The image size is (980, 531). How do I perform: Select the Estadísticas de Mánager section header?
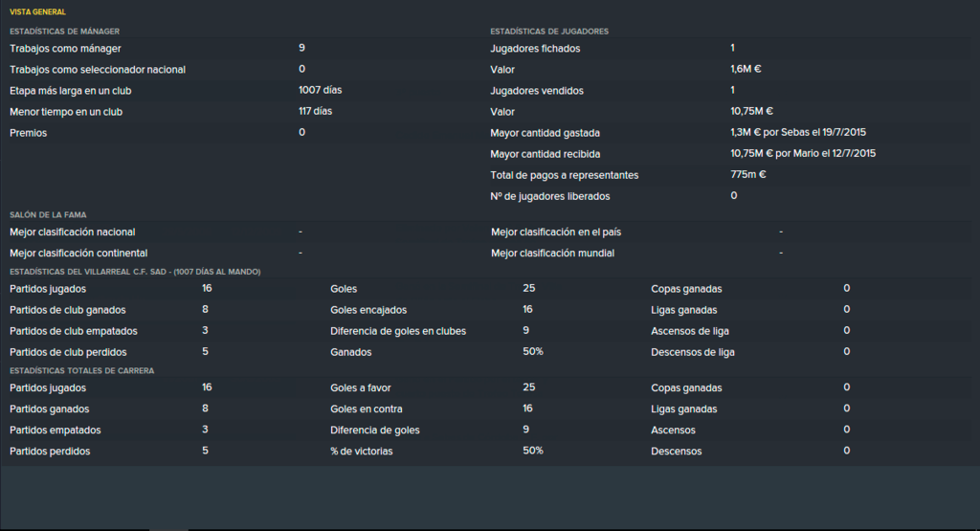tap(64, 32)
